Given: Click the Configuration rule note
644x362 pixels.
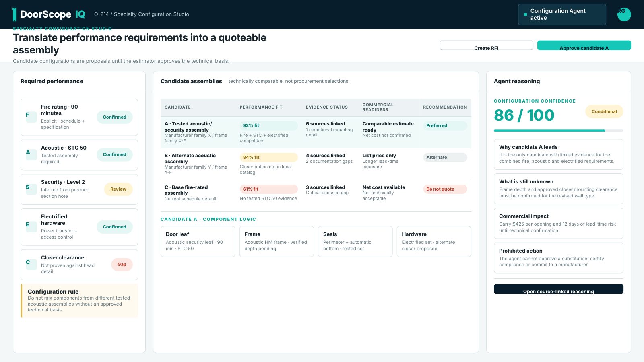Looking at the screenshot, I should (79, 301).
